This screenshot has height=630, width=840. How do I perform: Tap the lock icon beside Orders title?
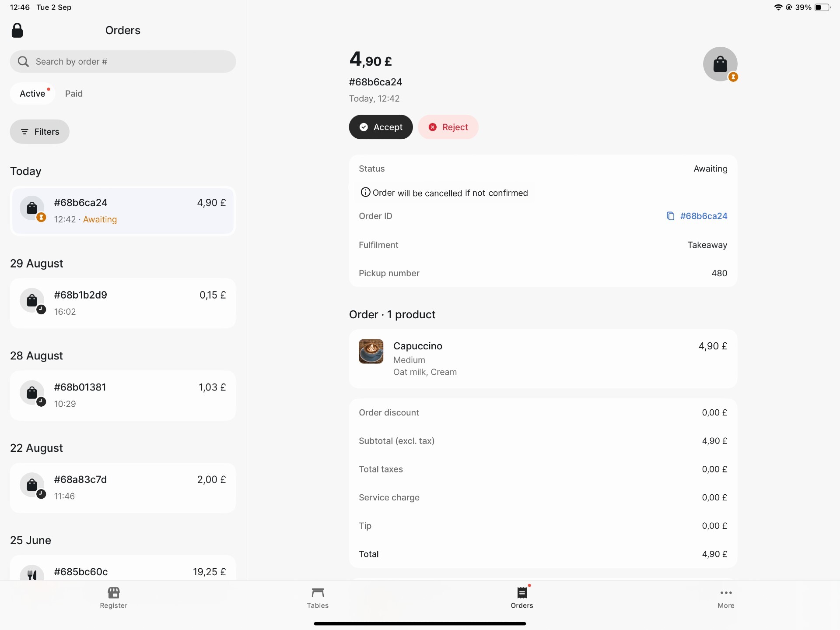click(17, 31)
